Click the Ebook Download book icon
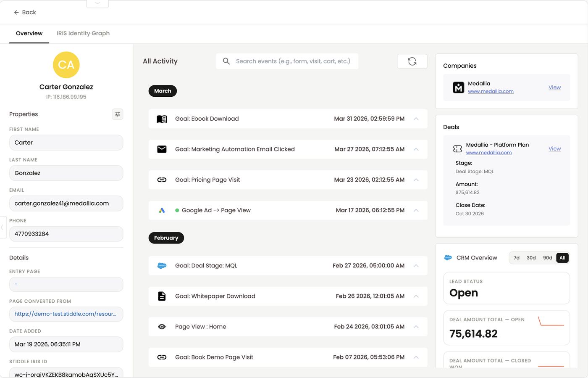588x378 pixels. [162, 119]
